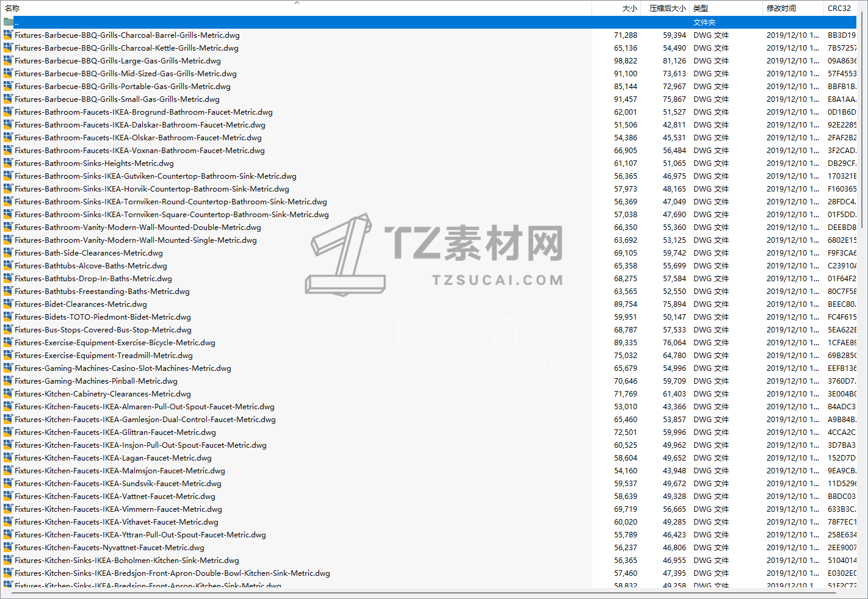Select the file name Fixtures-Barbecue-BBQ-Grills-Charcoal-Kettle-Grills-Metric.dwg
868x599 pixels.
point(127,48)
